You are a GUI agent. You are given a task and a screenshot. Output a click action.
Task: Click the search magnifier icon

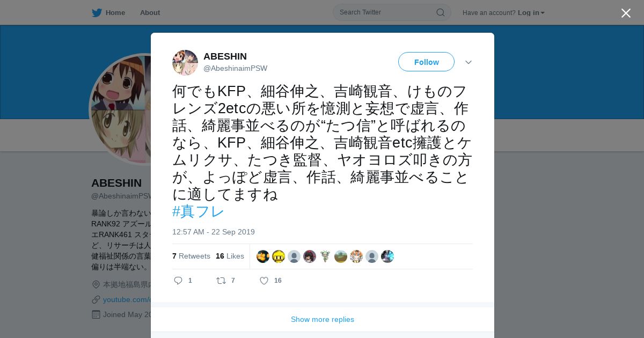tap(440, 12)
